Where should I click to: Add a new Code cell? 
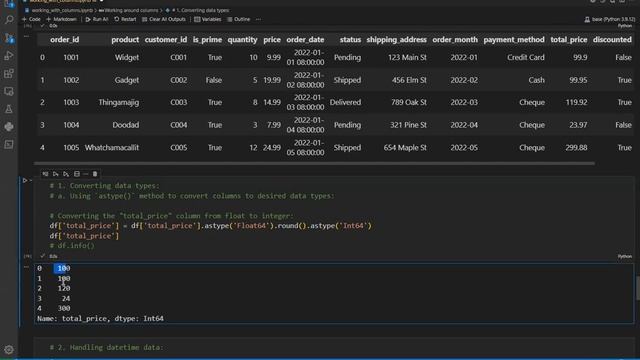coord(31,19)
